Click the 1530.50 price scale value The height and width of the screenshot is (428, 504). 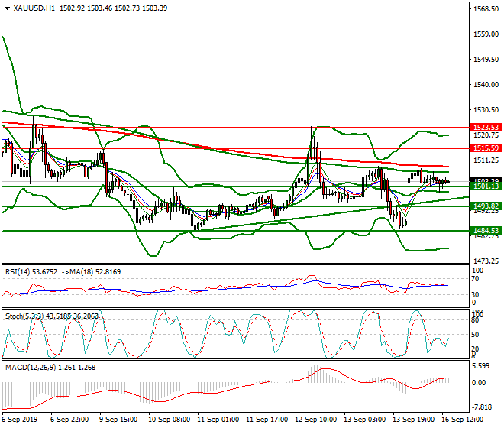(x=486, y=110)
